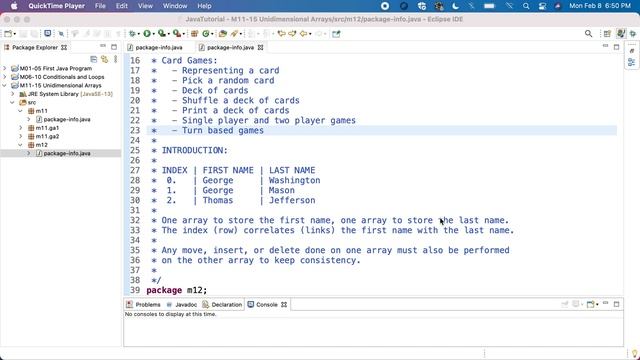Open the Debug button dropdown arrow
Viewport: 640px width, 360px height.
139,34
